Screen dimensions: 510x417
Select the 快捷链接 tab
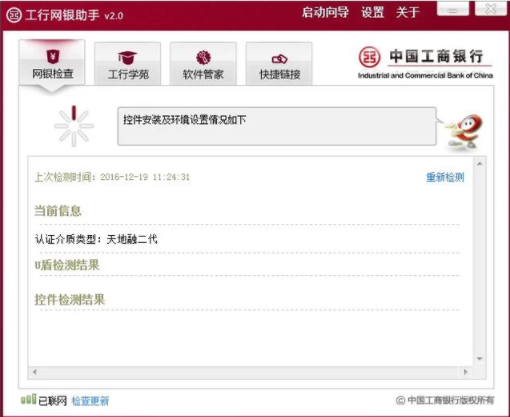click(x=279, y=64)
